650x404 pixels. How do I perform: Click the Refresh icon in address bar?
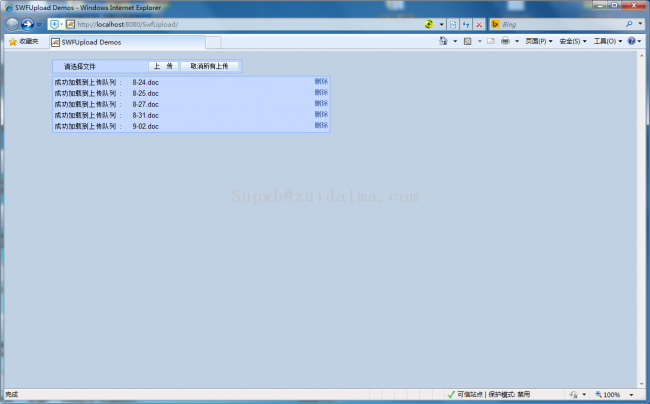(466, 23)
